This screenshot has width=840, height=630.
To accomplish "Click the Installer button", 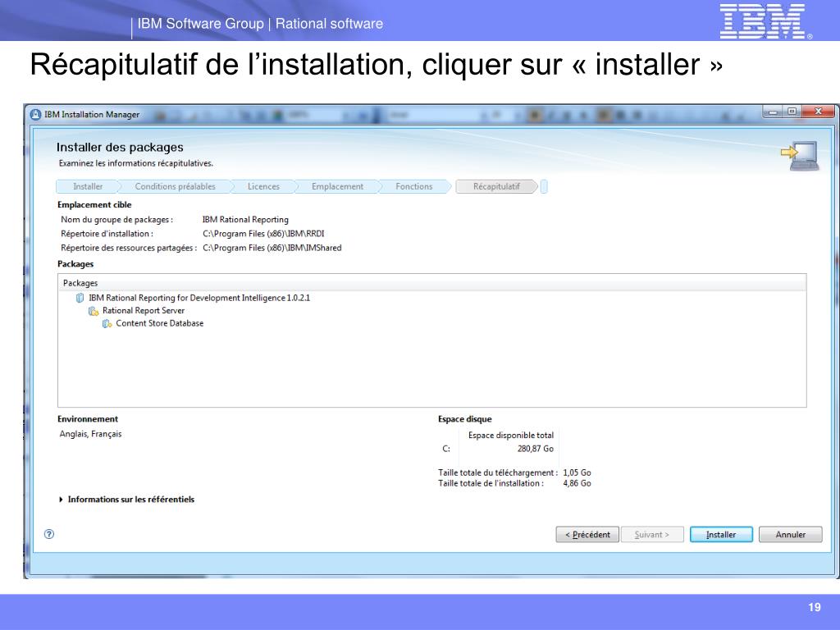I will (721, 534).
